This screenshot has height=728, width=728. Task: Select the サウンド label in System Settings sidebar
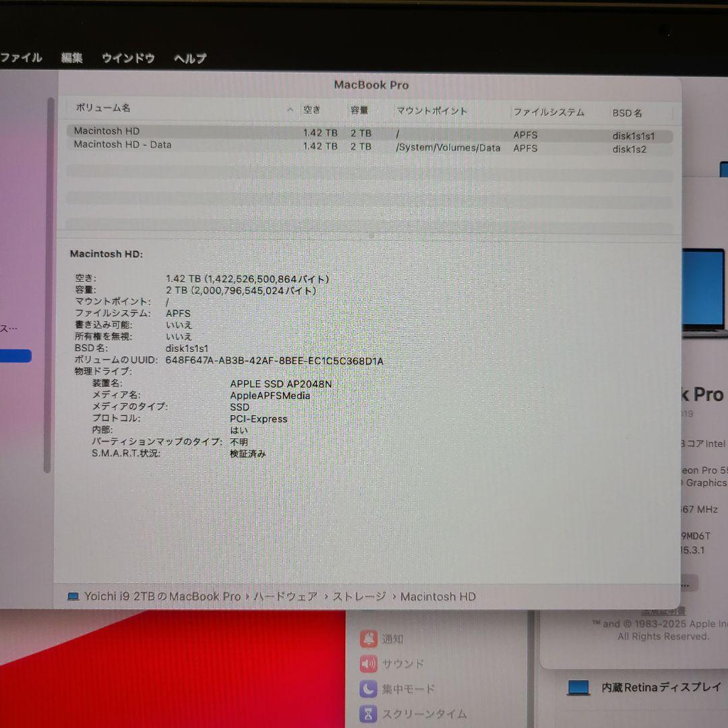402,664
